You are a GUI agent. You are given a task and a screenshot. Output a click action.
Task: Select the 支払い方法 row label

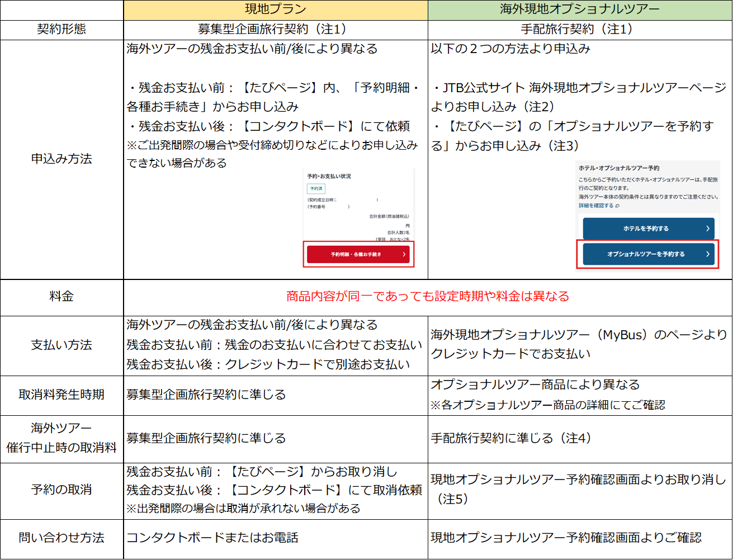coord(62,345)
